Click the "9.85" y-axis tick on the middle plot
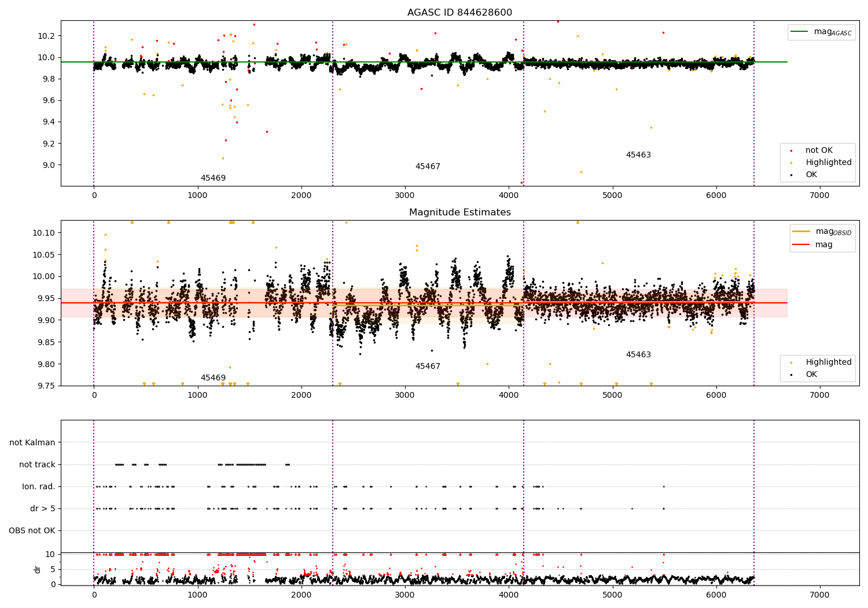Screen dimensions: 868x608 [x=46, y=342]
